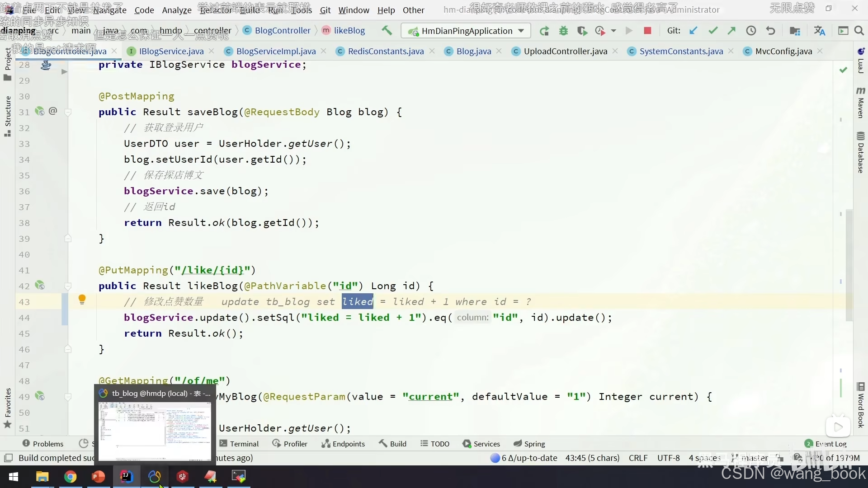Push commits with the Git green arrow
The height and width of the screenshot is (488, 868).
pyautogui.click(x=731, y=31)
